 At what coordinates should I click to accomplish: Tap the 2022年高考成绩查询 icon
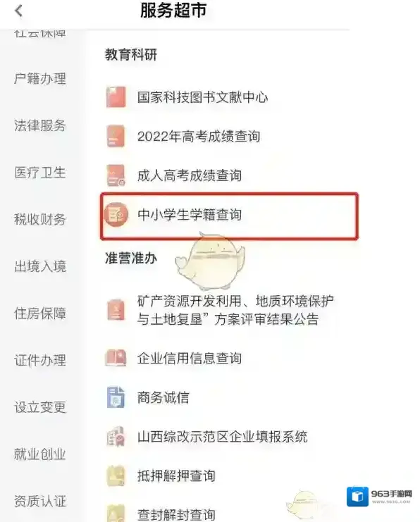pyautogui.click(x=116, y=136)
